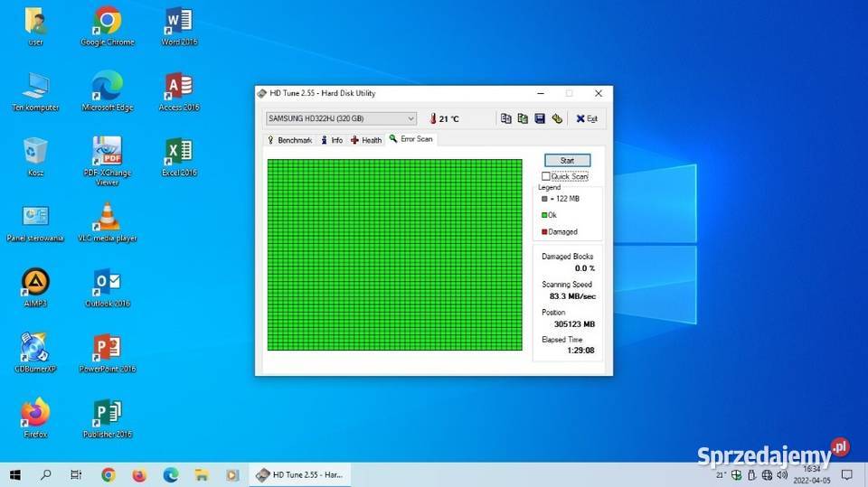
Task: Click the volume speaker tray icon
Action: click(x=781, y=475)
